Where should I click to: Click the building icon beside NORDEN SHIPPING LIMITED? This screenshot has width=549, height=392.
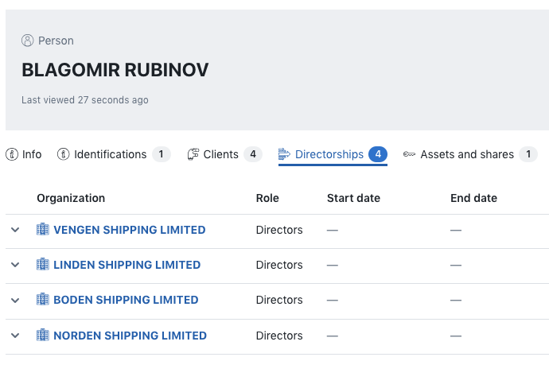pos(43,336)
